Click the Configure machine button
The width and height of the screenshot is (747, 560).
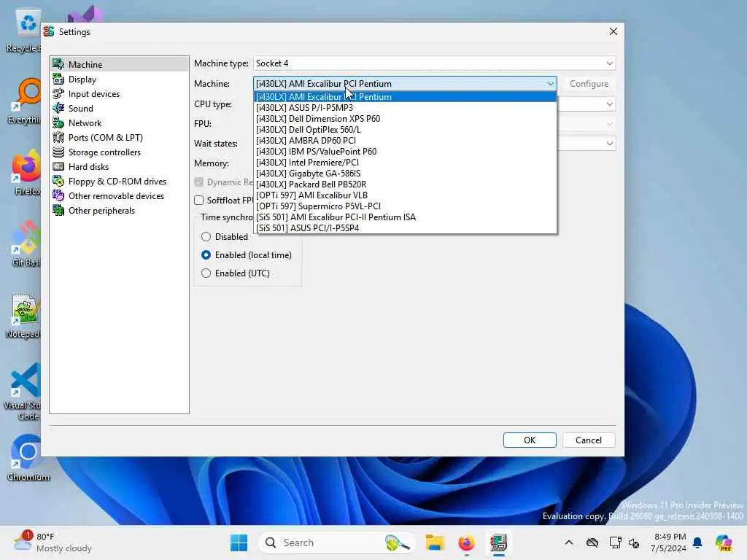[x=589, y=84]
